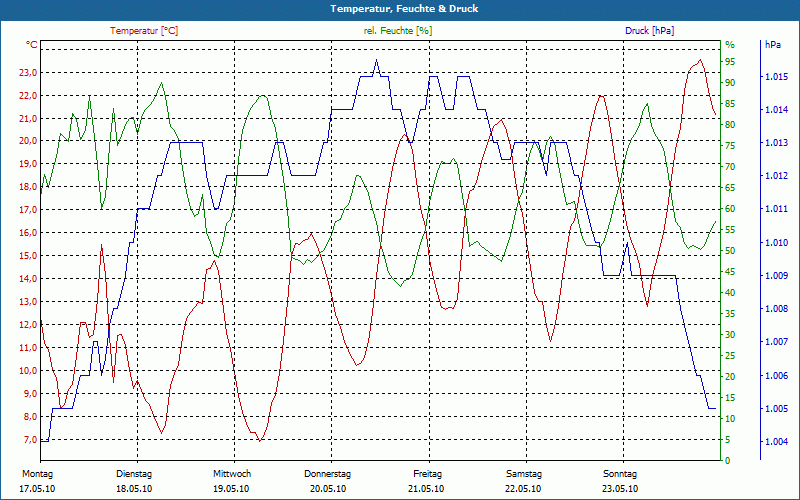Click the '1.015' pressure axis value
800x500 pixels.
[776, 77]
